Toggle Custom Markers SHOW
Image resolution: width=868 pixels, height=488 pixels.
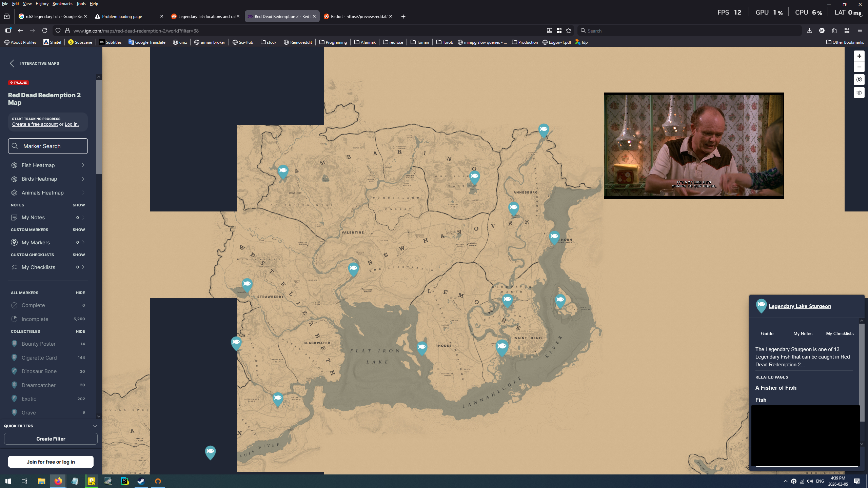coord(79,230)
